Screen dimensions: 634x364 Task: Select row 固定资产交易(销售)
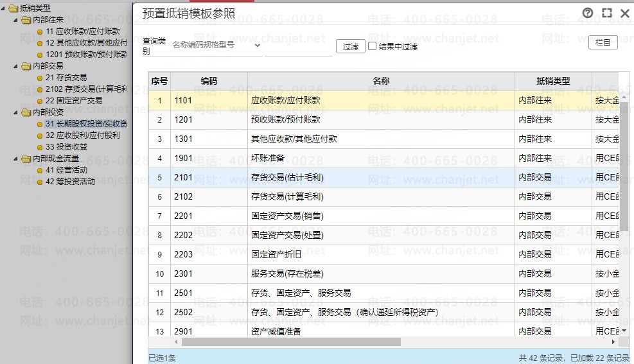(x=383, y=216)
